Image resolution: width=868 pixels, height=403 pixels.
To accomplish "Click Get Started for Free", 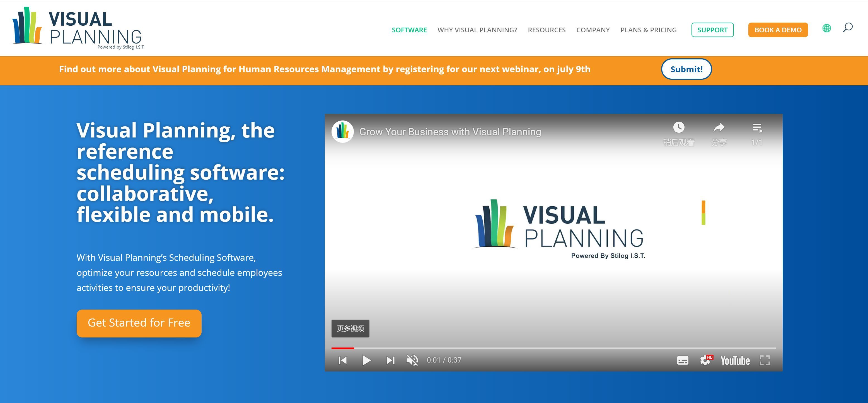I will tap(139, 323).
